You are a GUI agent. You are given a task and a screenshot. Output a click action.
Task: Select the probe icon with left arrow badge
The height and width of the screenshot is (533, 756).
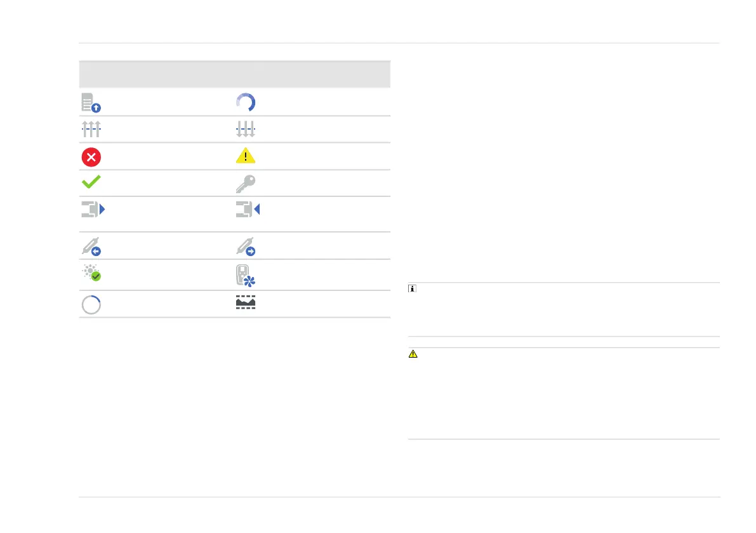click(x=91, y=246)
